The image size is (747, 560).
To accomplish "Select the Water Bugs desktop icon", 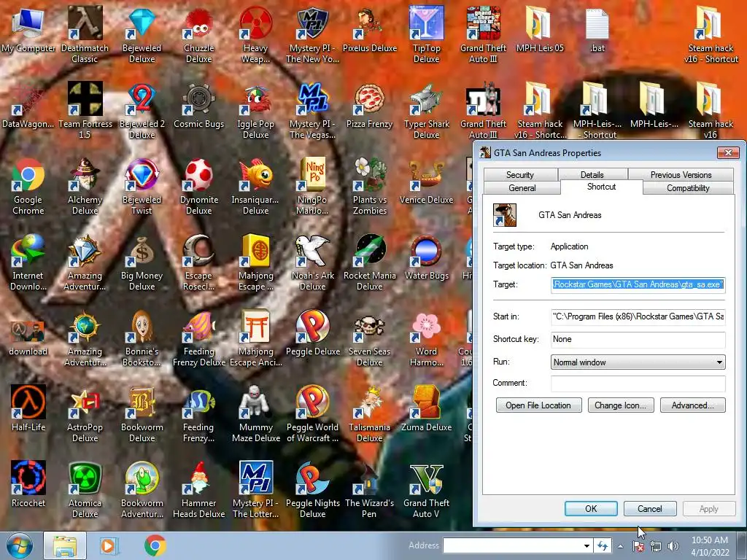I will pyautogui.click(x=426, y=250).
